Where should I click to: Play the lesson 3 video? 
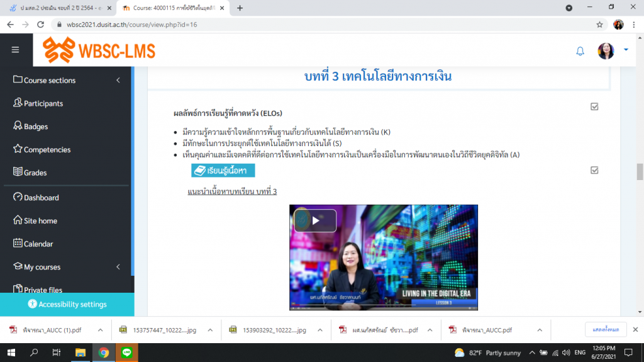316,220
